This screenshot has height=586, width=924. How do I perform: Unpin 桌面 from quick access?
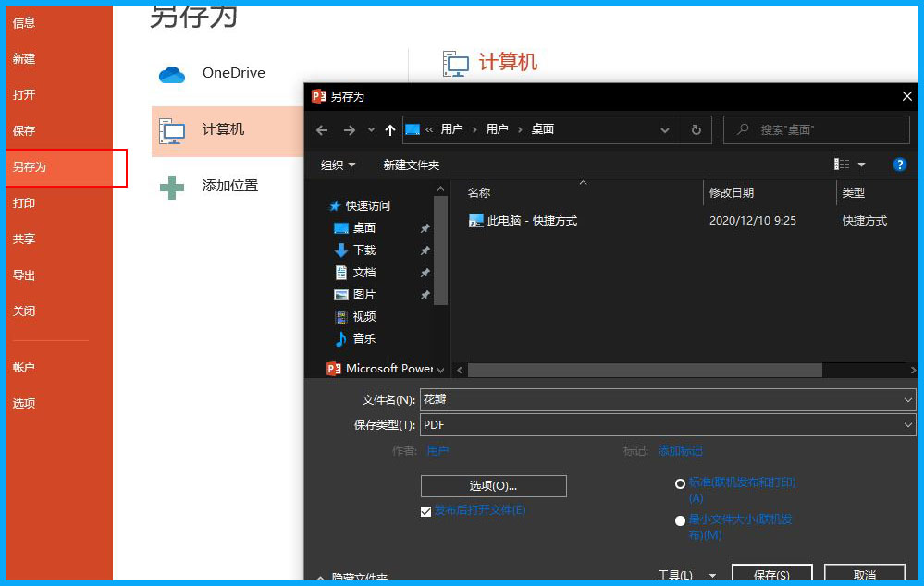click(x=424, y=227)
